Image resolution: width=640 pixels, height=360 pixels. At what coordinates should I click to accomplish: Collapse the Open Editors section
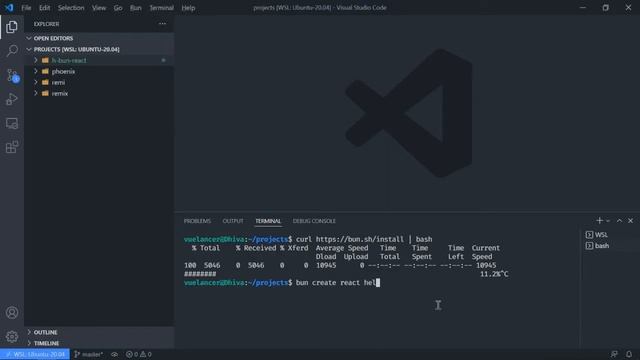[99, 38]
